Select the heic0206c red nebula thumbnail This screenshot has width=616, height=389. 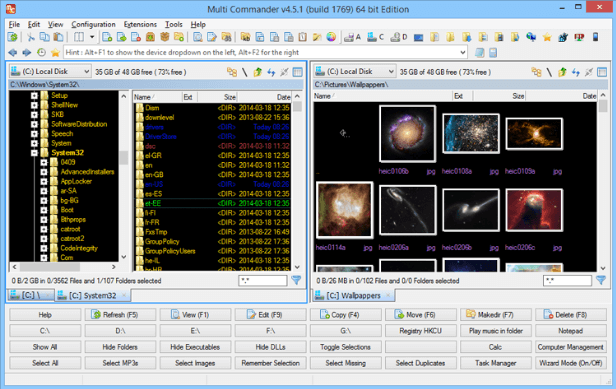[x=534, y=210]
